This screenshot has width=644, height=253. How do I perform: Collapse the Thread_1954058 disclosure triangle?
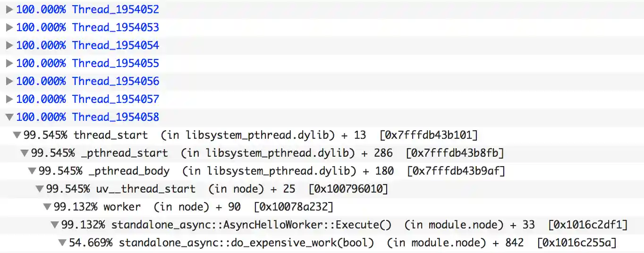(9, 117)
